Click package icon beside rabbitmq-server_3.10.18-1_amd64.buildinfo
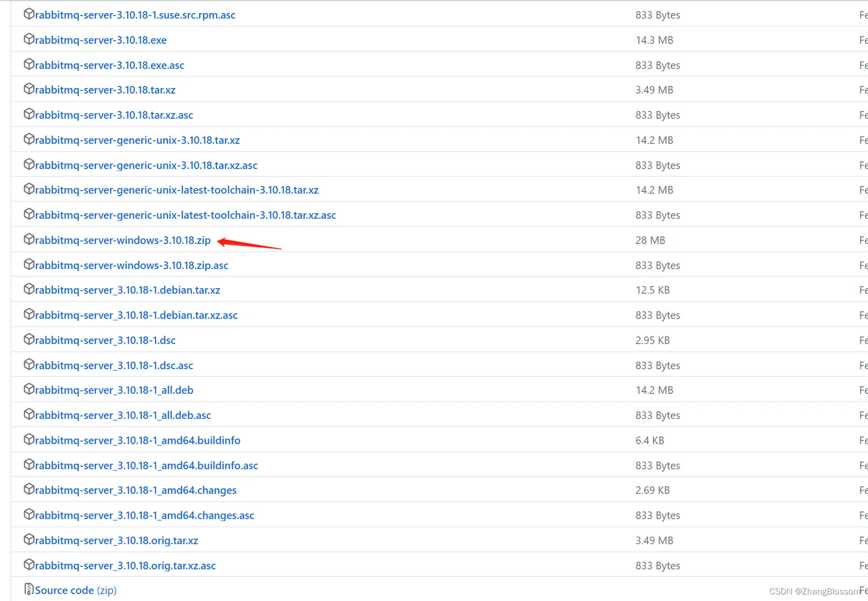This screenshot has width=868, height=601. [29, 439]
